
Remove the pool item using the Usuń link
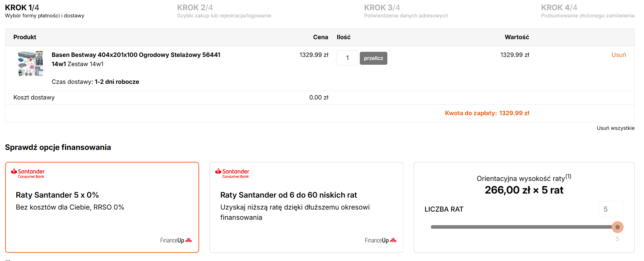618,55
